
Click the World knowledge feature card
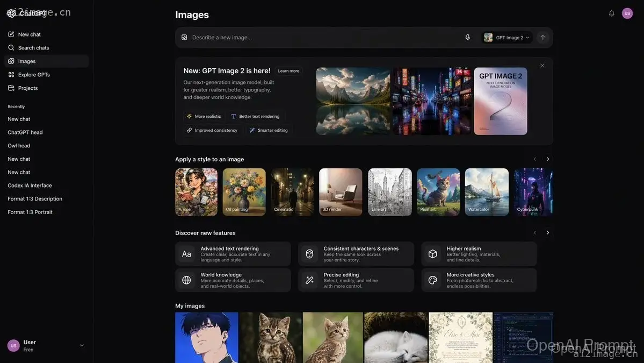click(x=233, y=280)
